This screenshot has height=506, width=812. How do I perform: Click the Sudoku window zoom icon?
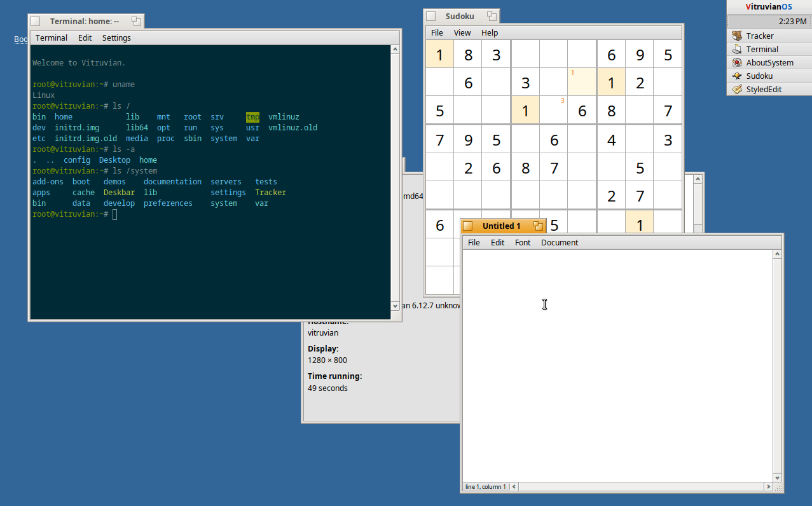click(x=492, y=17)
